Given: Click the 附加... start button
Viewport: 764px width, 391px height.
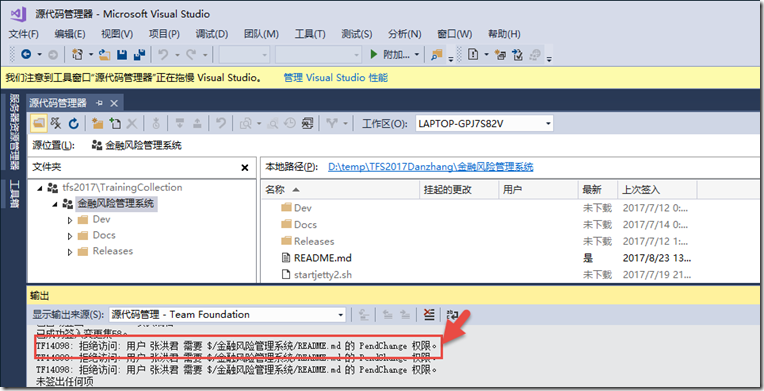Looking at the screenshot, I should click(390, 55).
